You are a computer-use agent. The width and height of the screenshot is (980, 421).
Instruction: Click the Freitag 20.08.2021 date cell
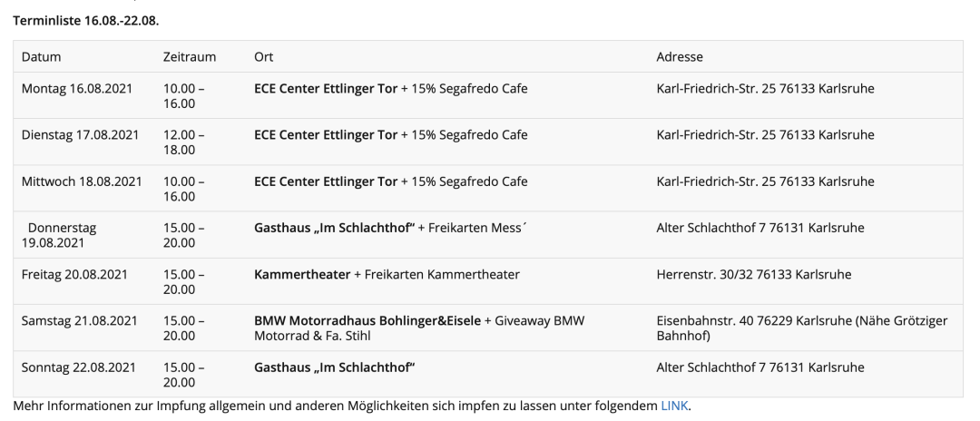pos(74,274)
